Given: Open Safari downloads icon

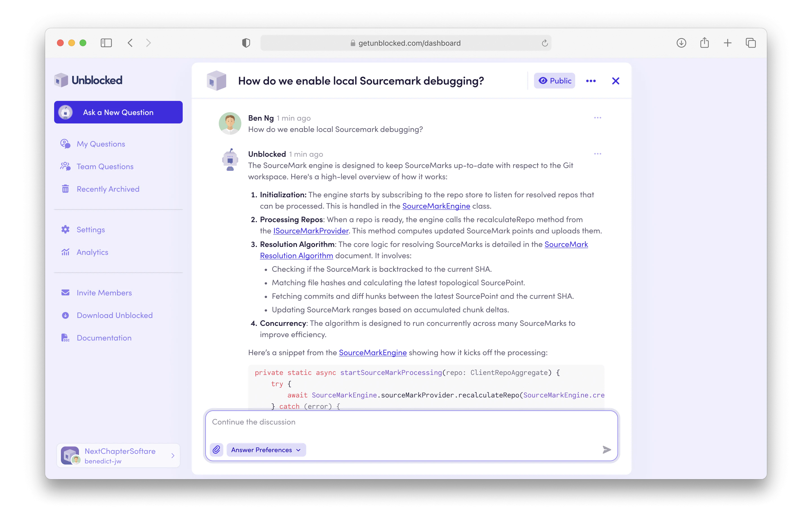Looking at the screenshot, I should click(x=681, y=43).
